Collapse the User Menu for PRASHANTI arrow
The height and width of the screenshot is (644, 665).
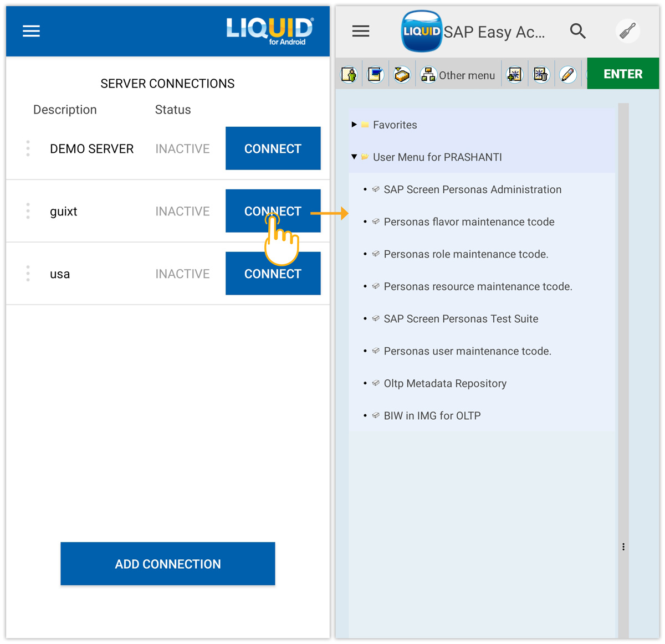coord(354,157)
